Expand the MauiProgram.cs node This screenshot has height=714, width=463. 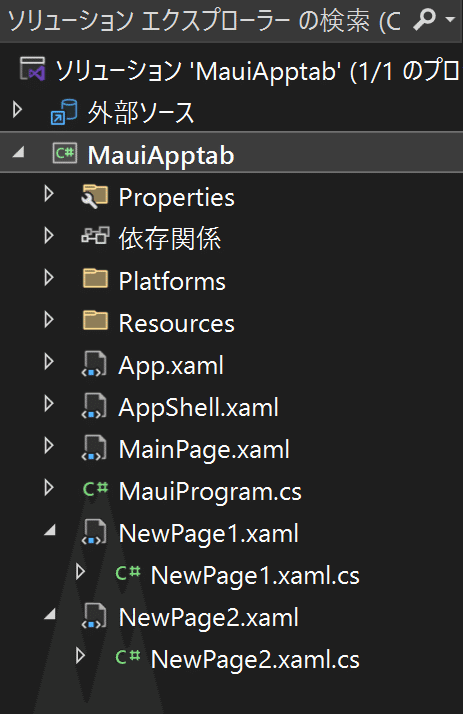pyautogui.click(x=49, y=488)
